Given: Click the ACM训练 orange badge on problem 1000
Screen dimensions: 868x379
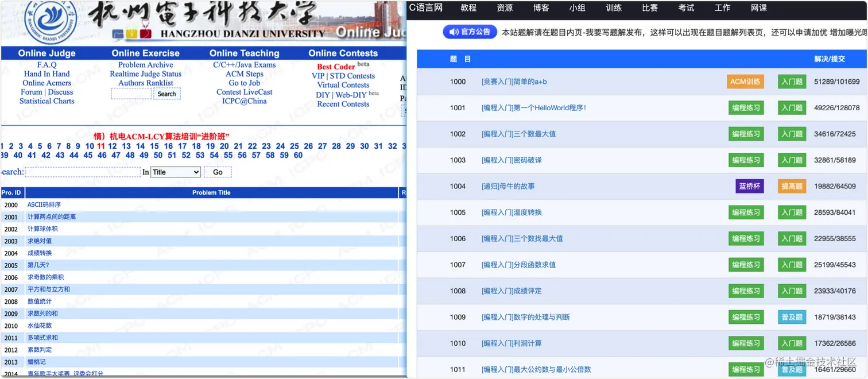Looking at the screenshot, I should click(745, 81).
